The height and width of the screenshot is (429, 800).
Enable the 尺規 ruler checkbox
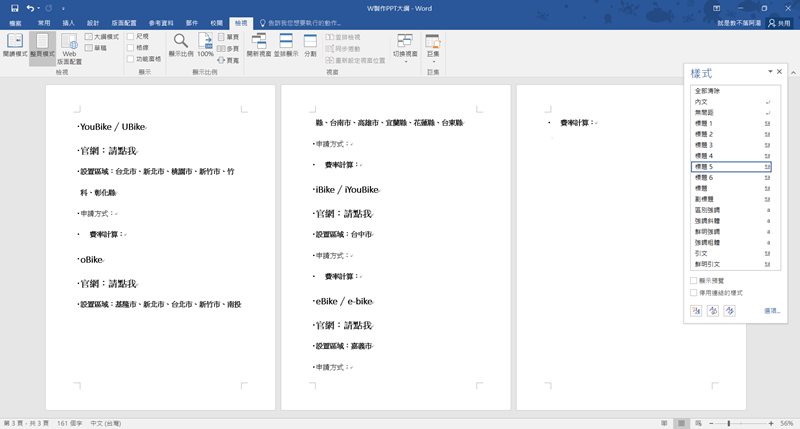coord(130,36)
